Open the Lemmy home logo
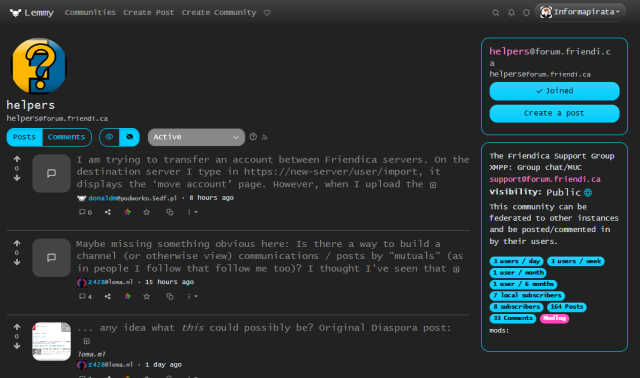This screenshot has height=378, width=640. (x=31, y=13)
